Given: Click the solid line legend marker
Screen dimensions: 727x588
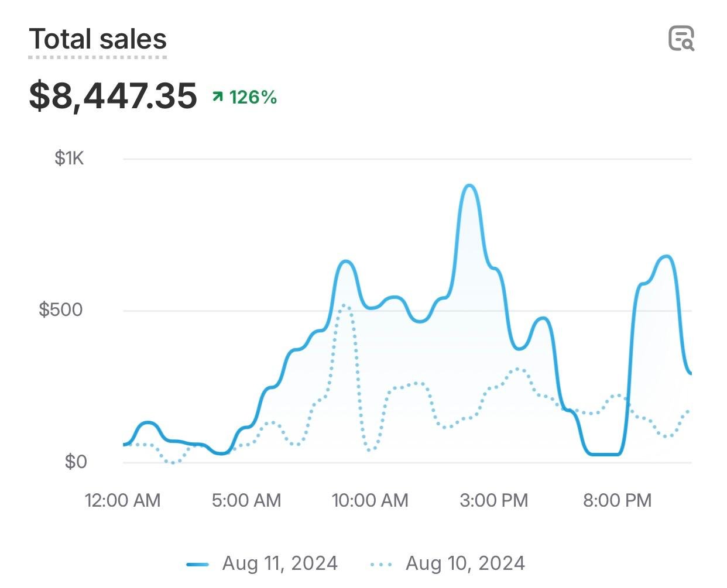Looking at the screenshot, I should click(x=198, y=565).
